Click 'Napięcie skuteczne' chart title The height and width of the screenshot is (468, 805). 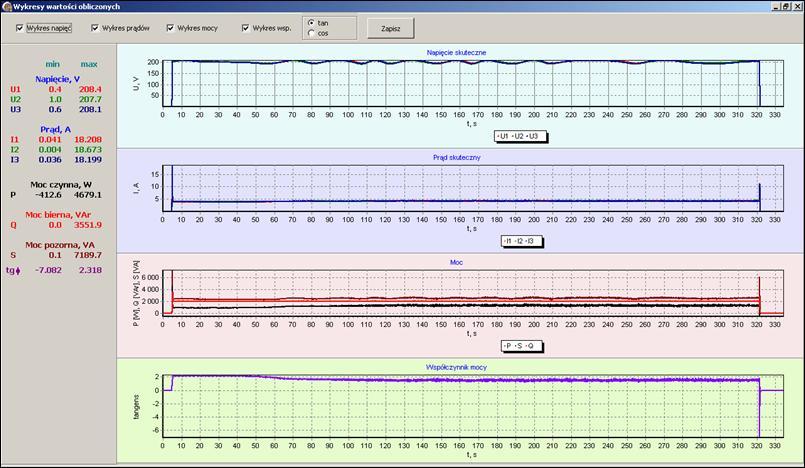pos(456,52)
